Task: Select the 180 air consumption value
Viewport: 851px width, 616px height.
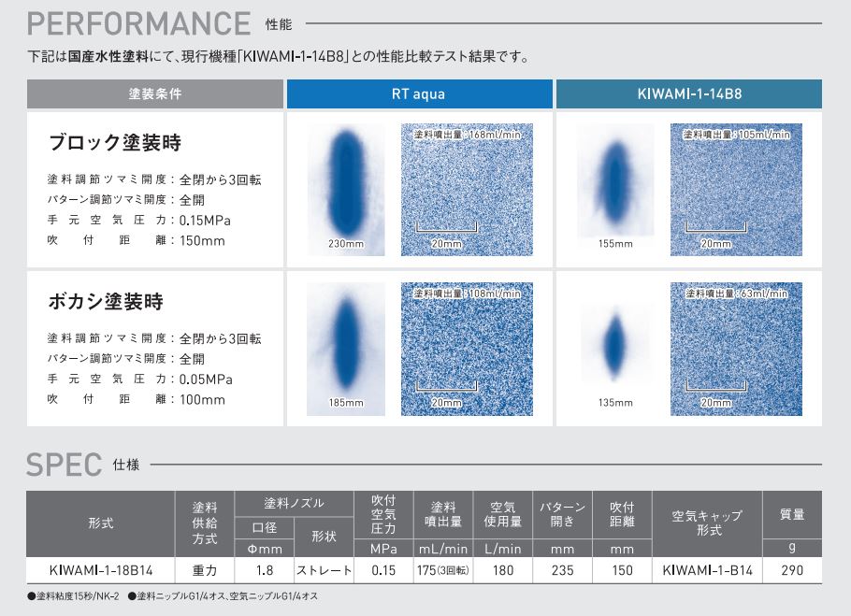Action: pyautogui.click(x=503, y=570)
